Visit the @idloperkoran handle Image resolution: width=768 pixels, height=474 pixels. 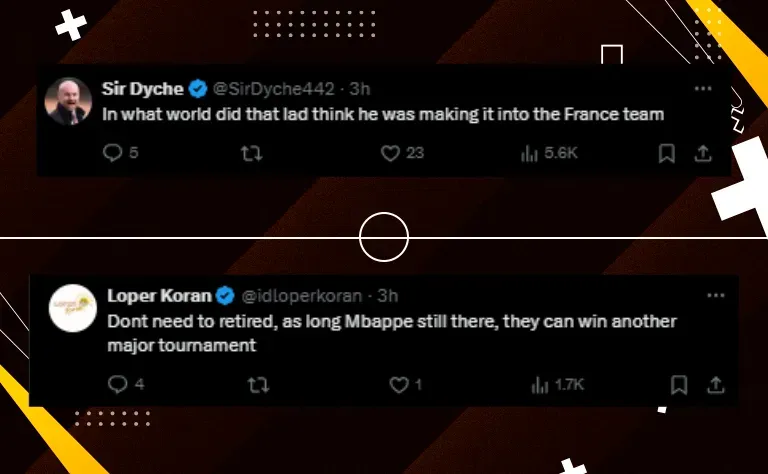coord(302,296)
